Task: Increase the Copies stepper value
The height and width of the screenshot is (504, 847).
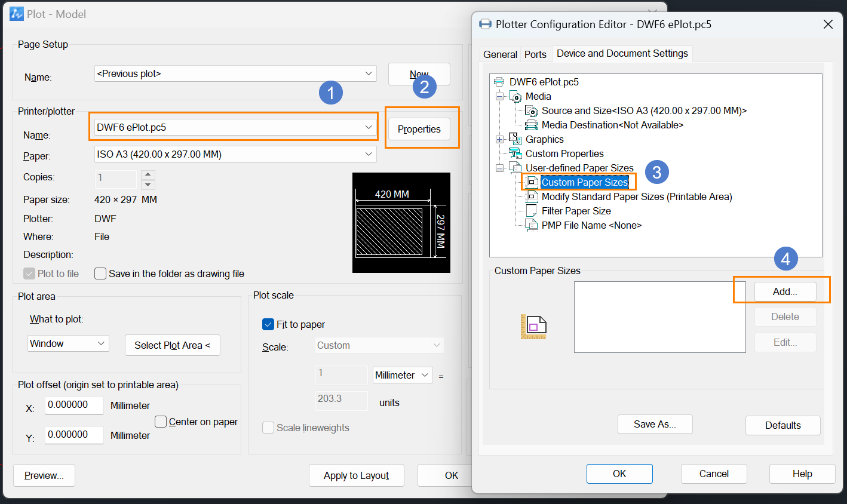Action: tap(148, 174)
